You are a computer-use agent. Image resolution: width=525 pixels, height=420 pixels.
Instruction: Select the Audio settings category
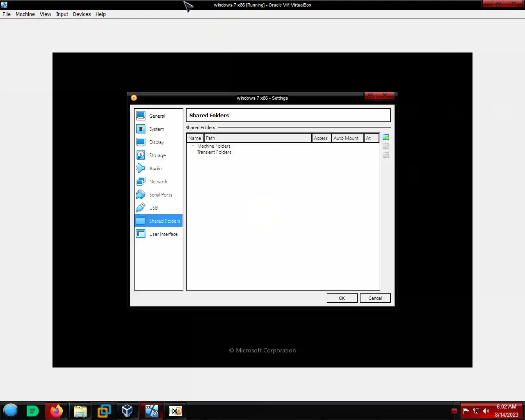coord(158,168)
